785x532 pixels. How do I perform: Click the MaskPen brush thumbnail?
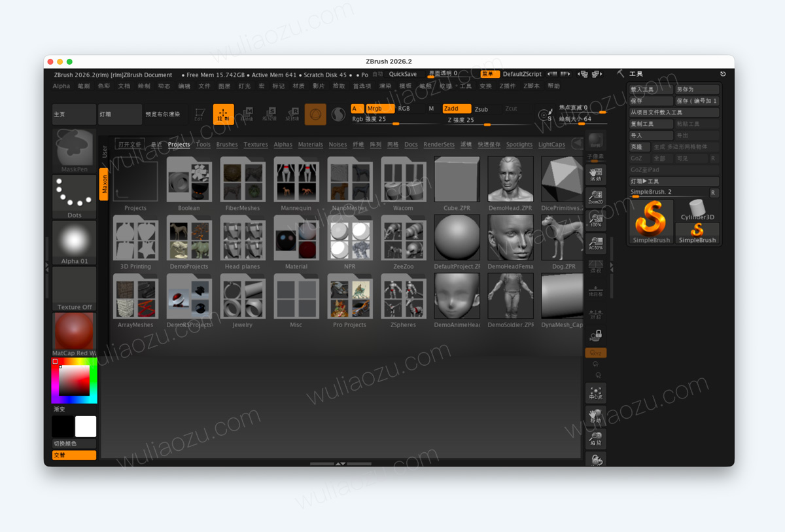click(x=74, y=151)
